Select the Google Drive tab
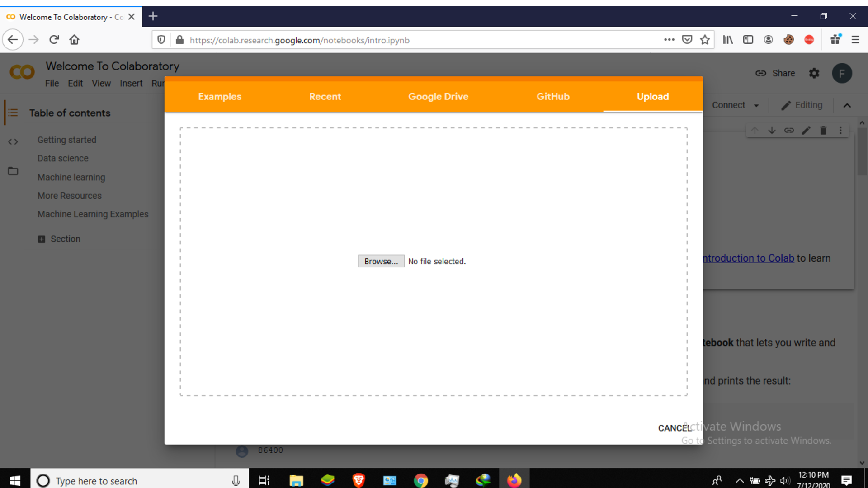868x488 pixels. tap(438, 97)
